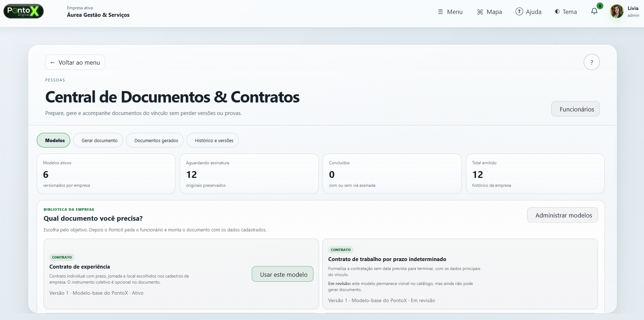
Task: Select the Modelos tab
Action: pos(53,140)
